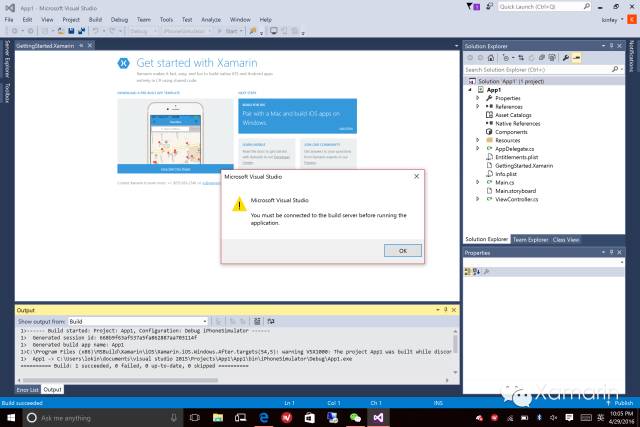Expand the ViewController.cs node
Screen dimensions: 640x427
[477, 199]
